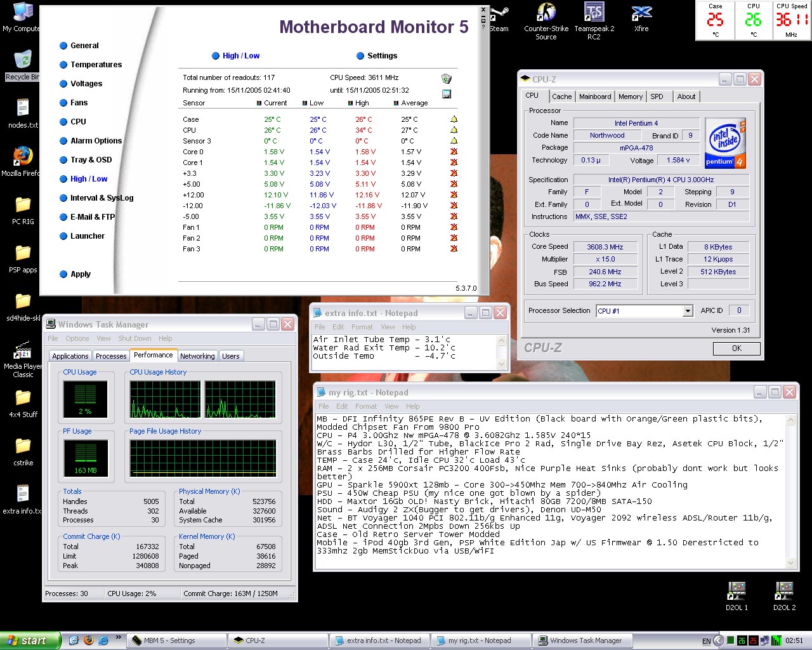Select the Teamspeak 2 RC2 desktop shortcut
812x650 pixels.
point(594,22)
